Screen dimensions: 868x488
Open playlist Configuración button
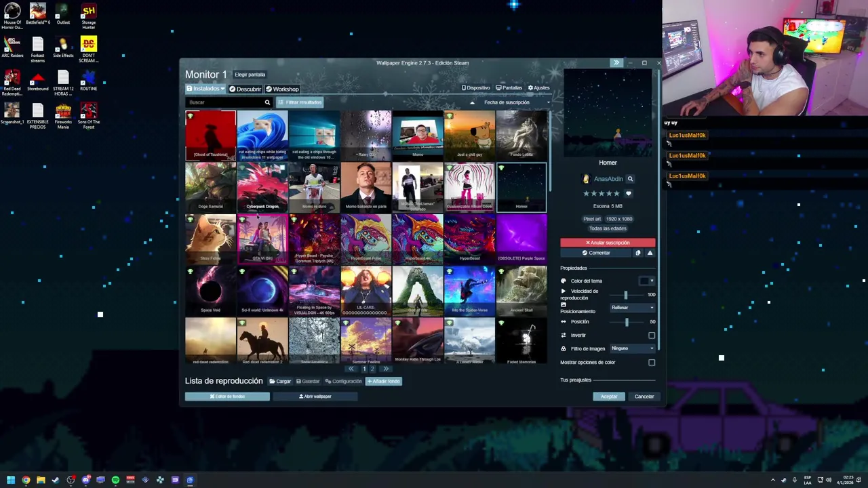(343, 381)
